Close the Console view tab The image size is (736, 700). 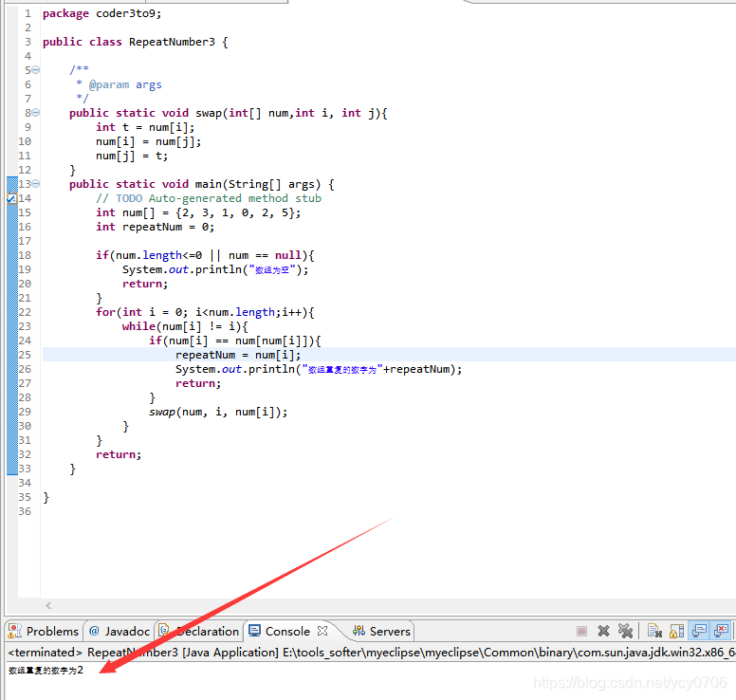pyautogui.click(x=322, y=631)
